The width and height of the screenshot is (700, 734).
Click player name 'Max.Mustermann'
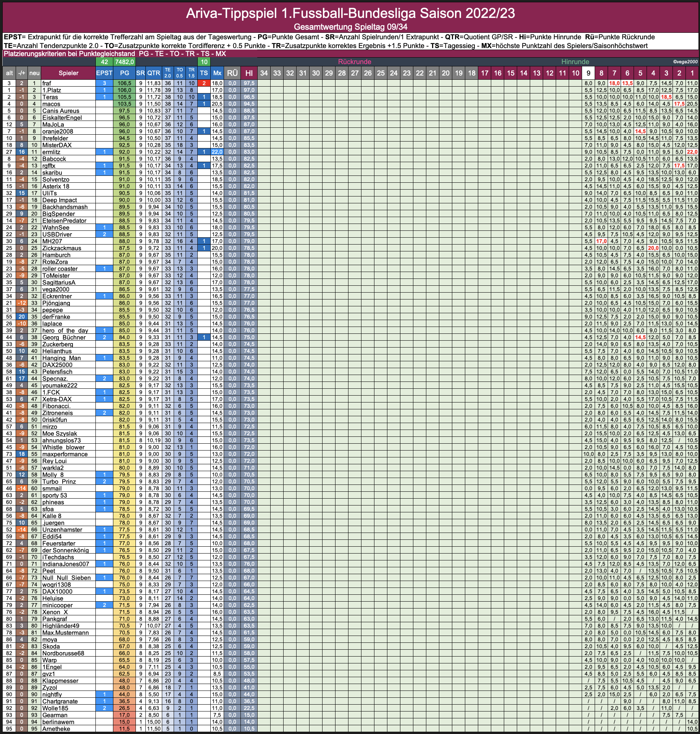[x=65, y=633]
